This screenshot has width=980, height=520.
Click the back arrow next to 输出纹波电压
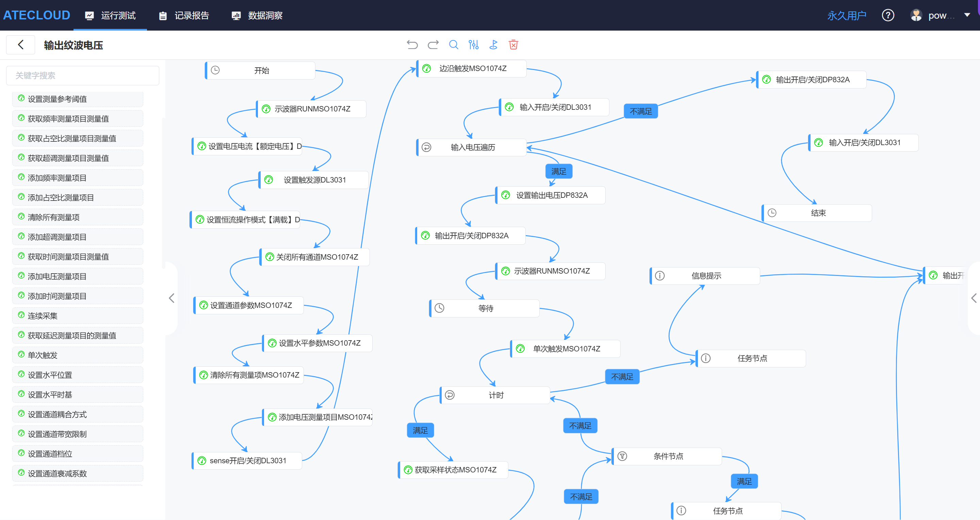coord(21,45)
